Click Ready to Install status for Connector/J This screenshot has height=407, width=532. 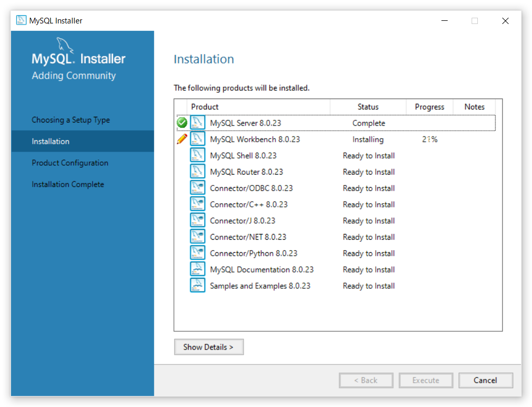(369, 221)
